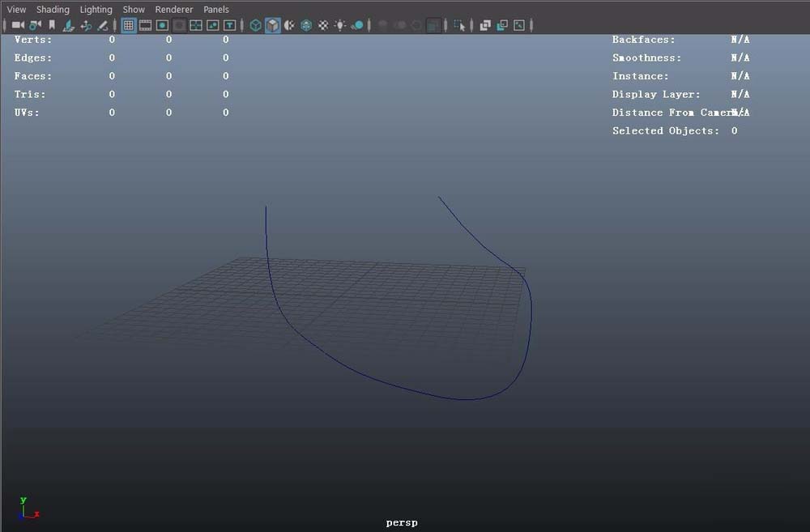Toggle the Safe Action overlay
The image size is (810, 532).
pyautogui.click(x=213, y=25)
